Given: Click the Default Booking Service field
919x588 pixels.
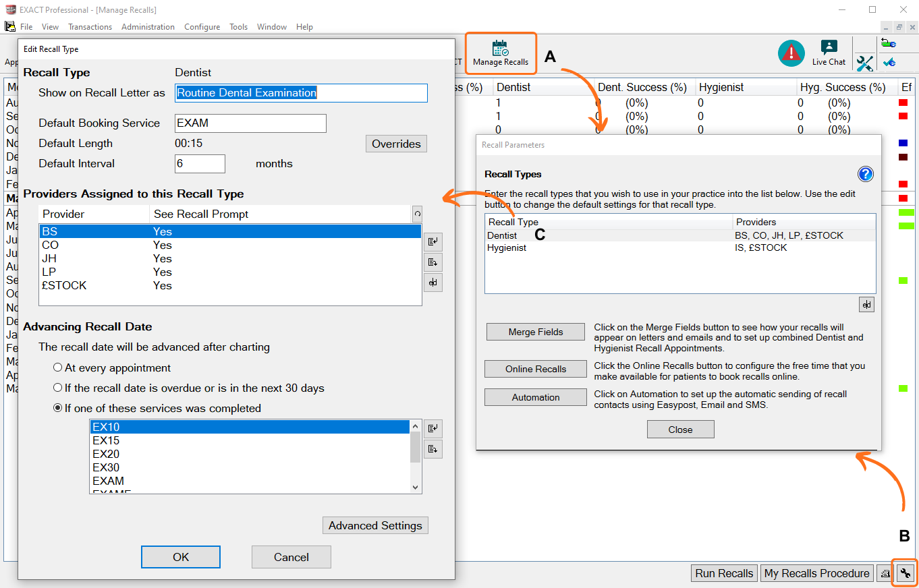Looking at the screenshot, I should tap(250, 123).
